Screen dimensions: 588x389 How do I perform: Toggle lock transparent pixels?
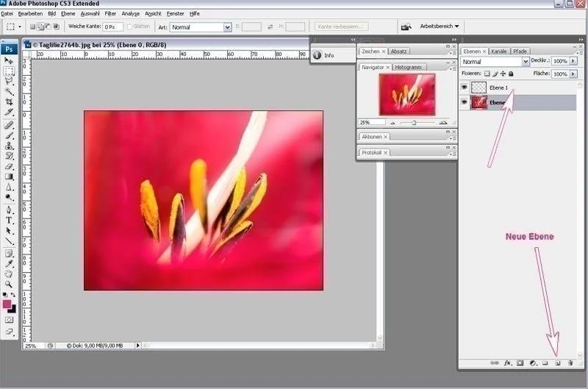487,74
